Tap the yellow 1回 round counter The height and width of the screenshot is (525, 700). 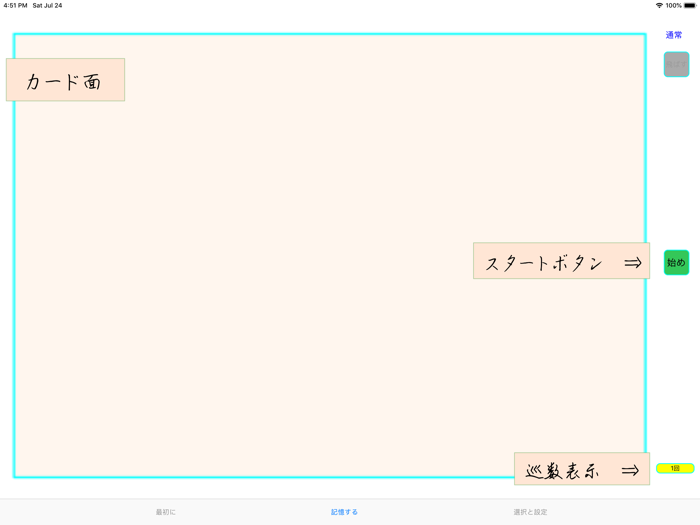point(675,468)
